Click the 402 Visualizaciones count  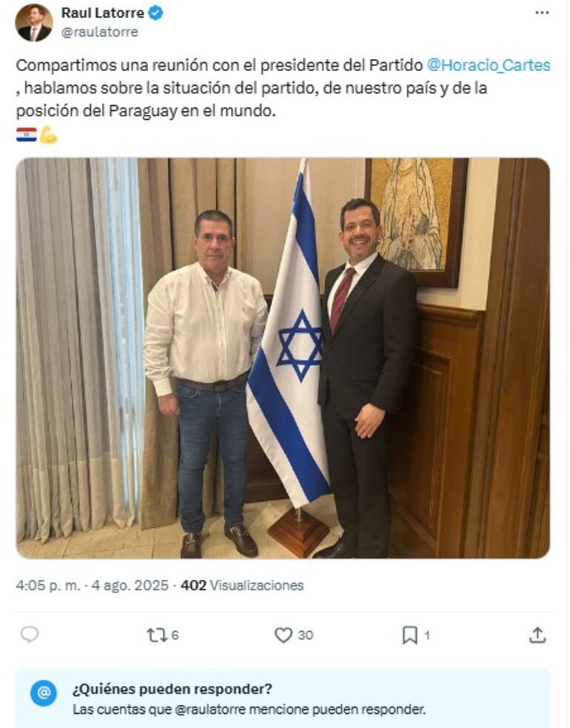pyautogui.click(x=242, y=585)
